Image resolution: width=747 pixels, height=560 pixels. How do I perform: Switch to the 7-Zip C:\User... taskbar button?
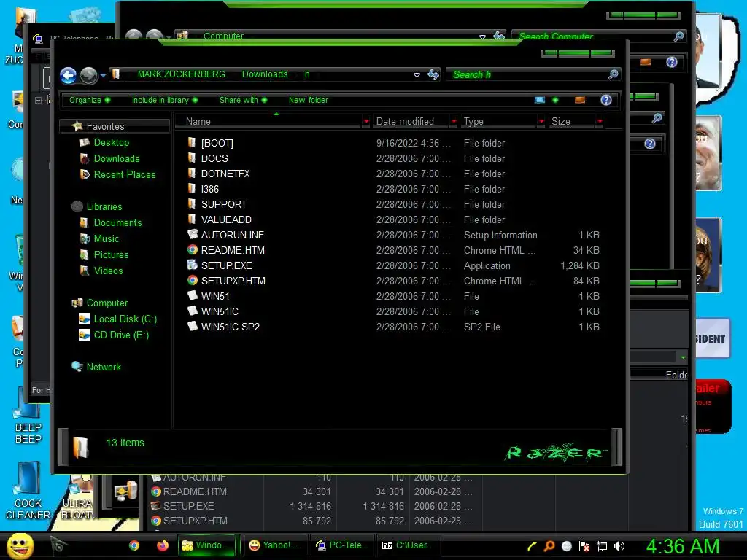(408, 545)
